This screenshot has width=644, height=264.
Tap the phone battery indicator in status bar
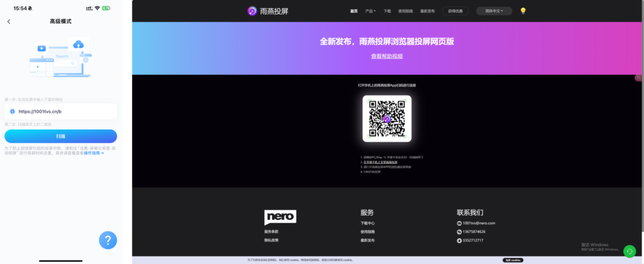point(106,8)
